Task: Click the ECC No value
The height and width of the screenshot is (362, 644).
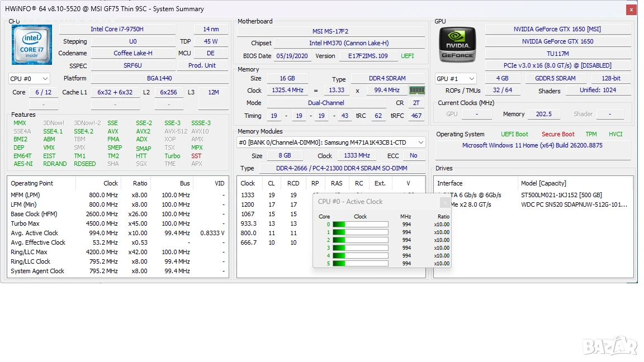Action: pyautogui.click(x=414, y=155)
